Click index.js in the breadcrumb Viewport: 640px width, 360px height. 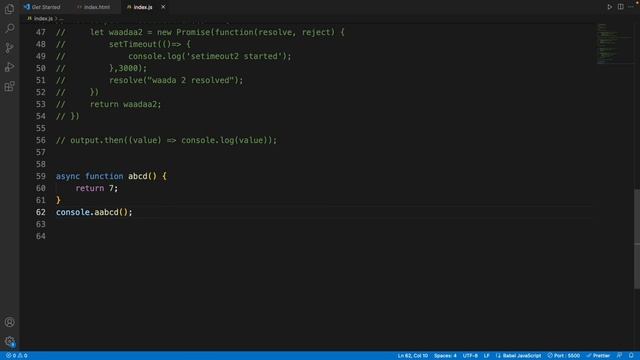[43, 18]
